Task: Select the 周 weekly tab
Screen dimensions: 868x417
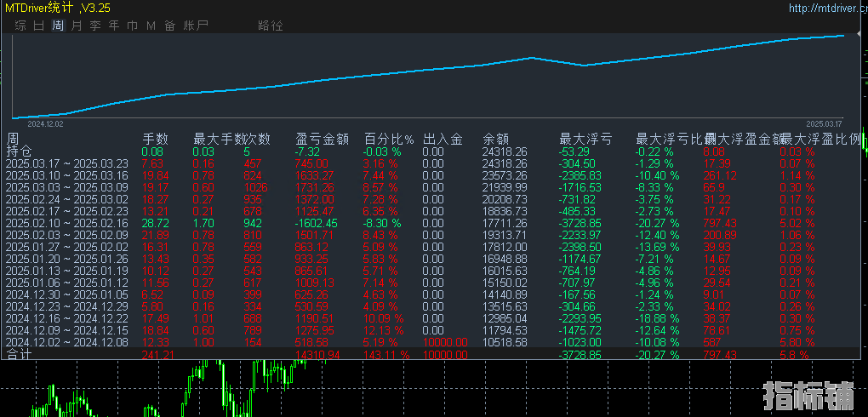Action: [58, 26]
